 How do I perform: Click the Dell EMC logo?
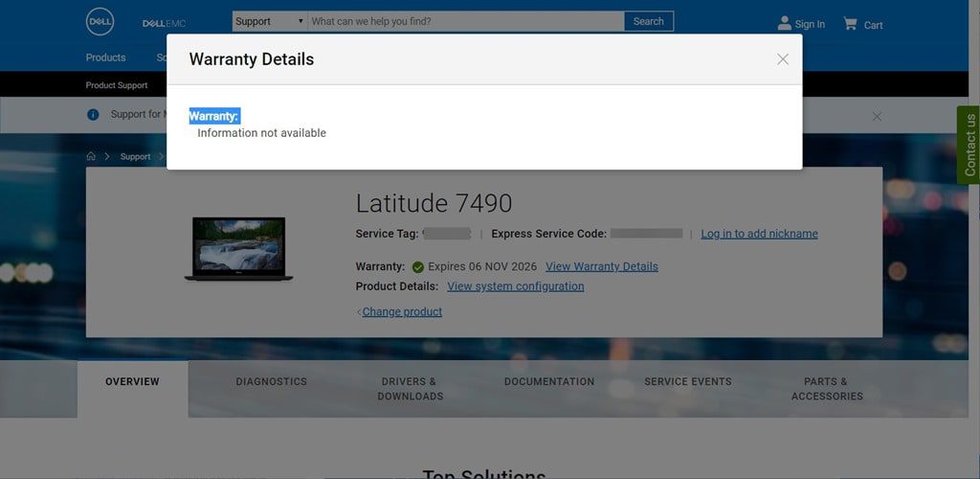(164, 23)
